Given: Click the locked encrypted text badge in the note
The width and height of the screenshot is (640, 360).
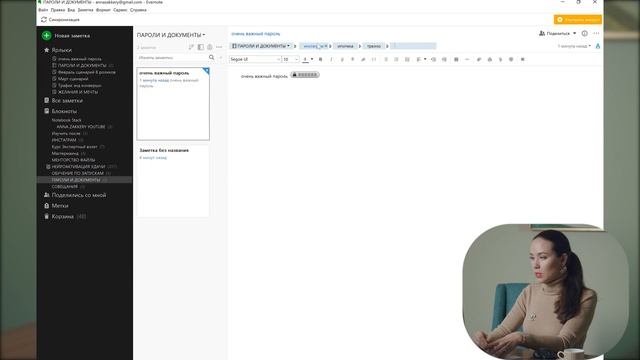Looking at the screenshot, I should (x=305, y=75).
